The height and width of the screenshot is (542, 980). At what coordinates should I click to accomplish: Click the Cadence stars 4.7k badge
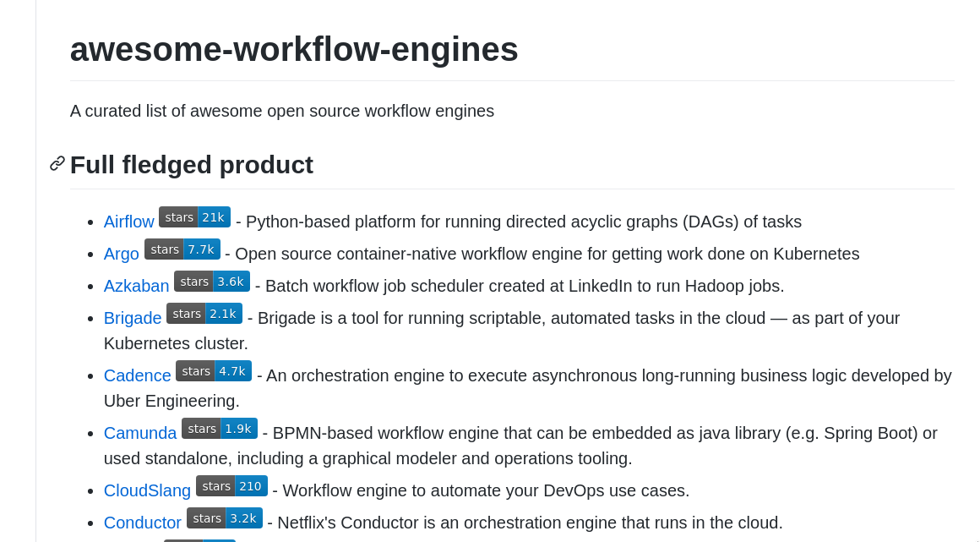coord(214,370)
